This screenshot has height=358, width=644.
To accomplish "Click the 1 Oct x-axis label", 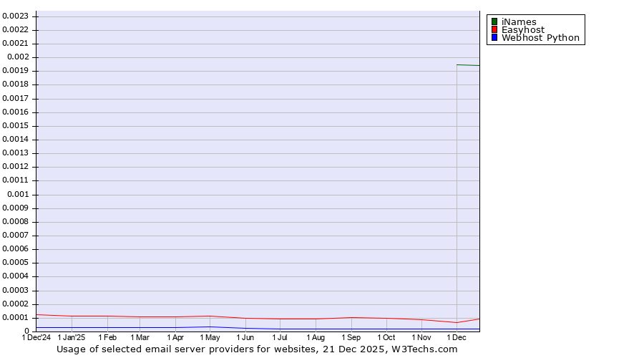I will (386, 337).
